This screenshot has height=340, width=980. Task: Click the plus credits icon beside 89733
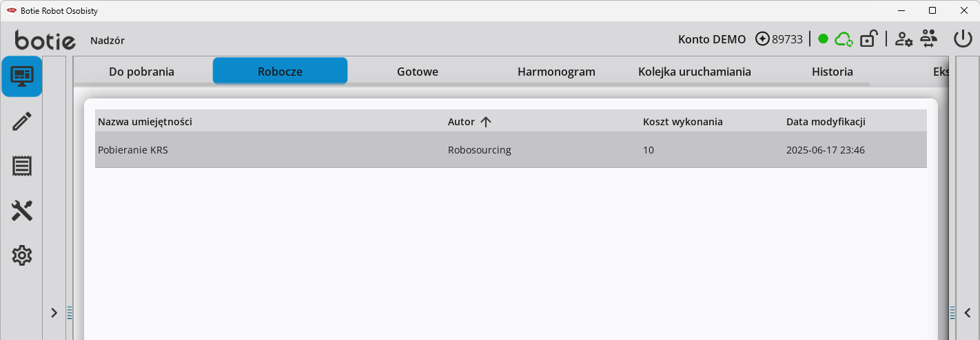[762, 39]
